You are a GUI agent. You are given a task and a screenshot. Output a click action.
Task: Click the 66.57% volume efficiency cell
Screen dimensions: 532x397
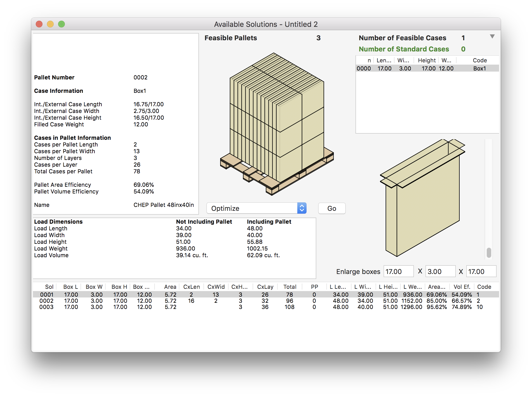click(462, 301)
